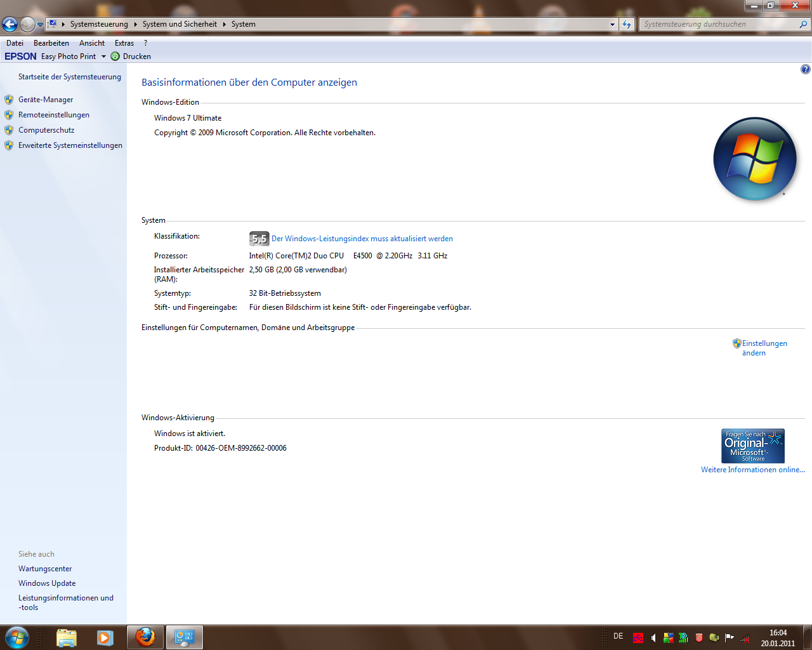Click the speaker volume tray icon
Screen dimensions: 812x650
[653, 638]
